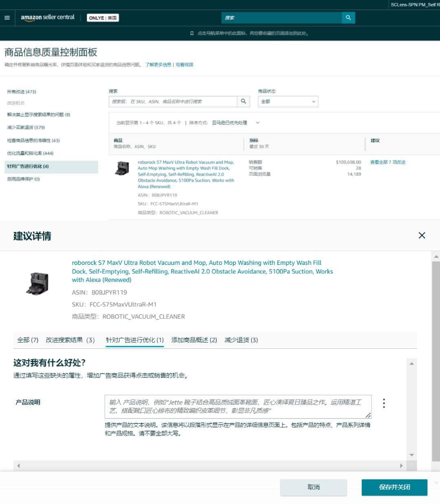Image resolution: width=440 pixels, height=504 pixels.
Task: Click the 观看视频 link
Action: click(x=184, y=65)
